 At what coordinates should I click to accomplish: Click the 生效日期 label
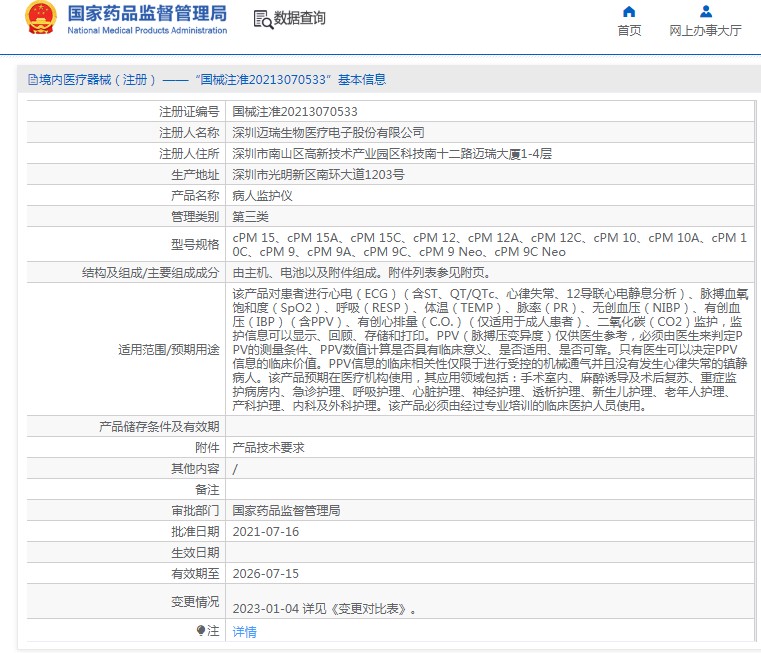tap(195, 553)
